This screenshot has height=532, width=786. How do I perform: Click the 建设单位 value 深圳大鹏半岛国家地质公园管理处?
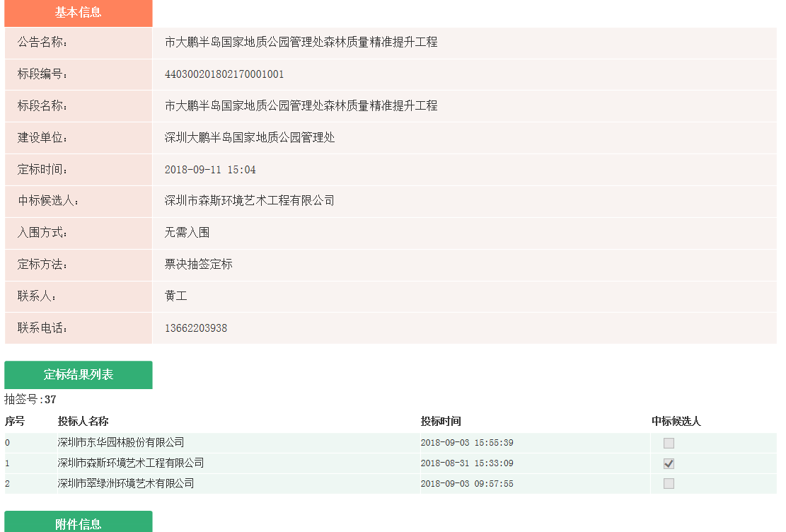250,137
